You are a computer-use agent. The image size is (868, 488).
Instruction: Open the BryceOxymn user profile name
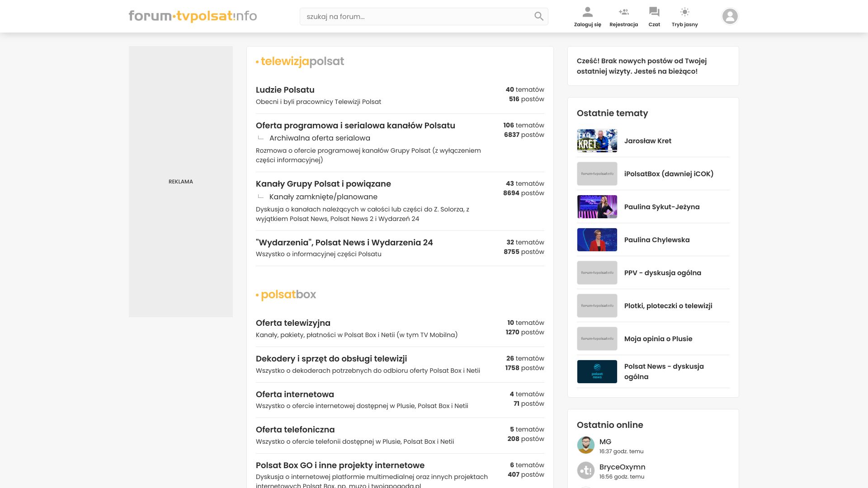[x=622, y=467]
